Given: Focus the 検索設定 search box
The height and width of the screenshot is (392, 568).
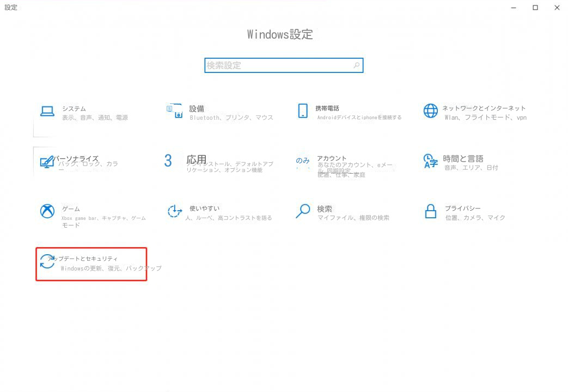Looking at the screenshot, I should pyautogui.click(x=284, y=65).
